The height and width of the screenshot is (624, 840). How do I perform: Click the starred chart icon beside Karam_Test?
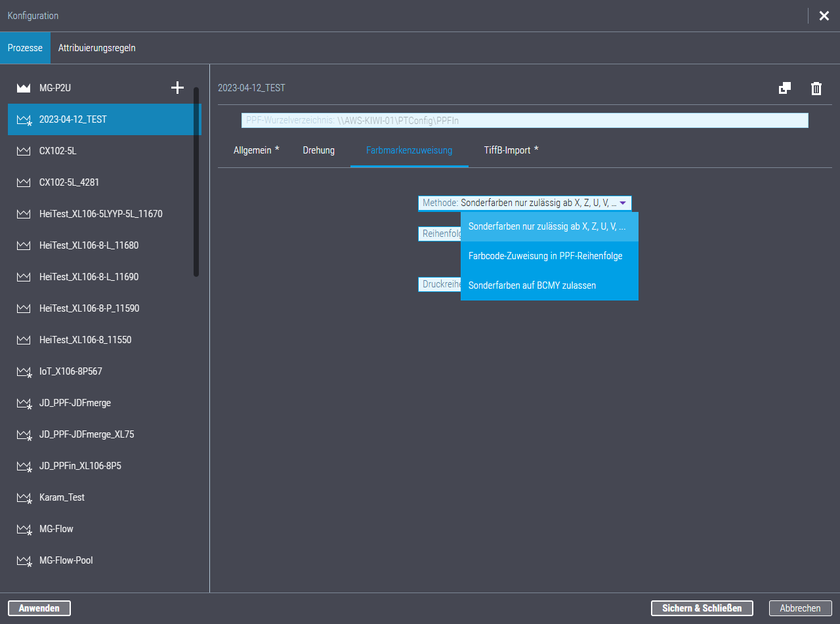point(24,497)
